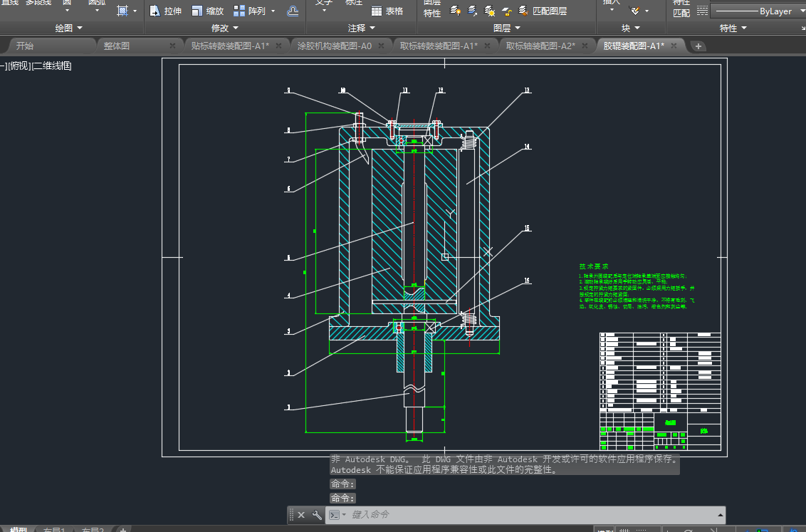Click the Turn All Layers On bulb icon

pos(456,11)
